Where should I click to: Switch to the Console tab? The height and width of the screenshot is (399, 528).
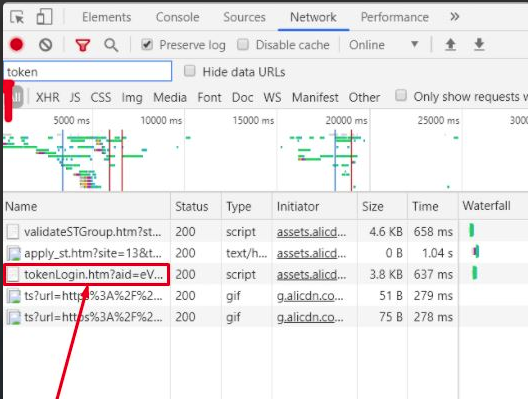click(177, 17)
